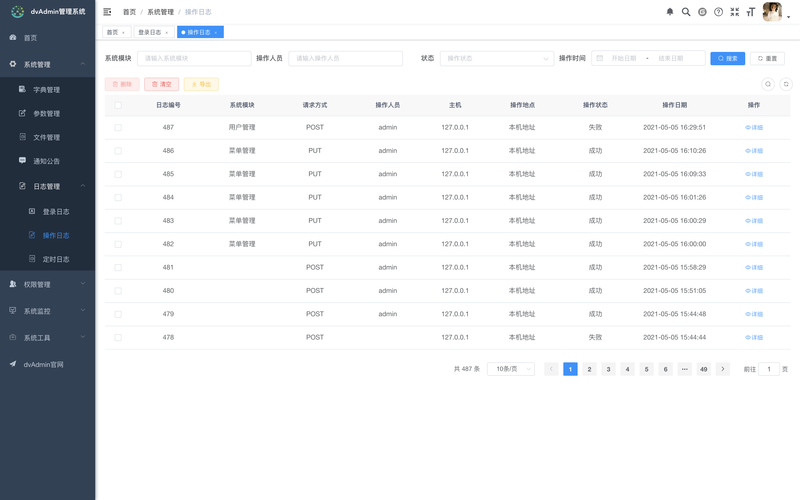View details for log 486
This screenshot has height=500, width=800.
coord(754,151)
